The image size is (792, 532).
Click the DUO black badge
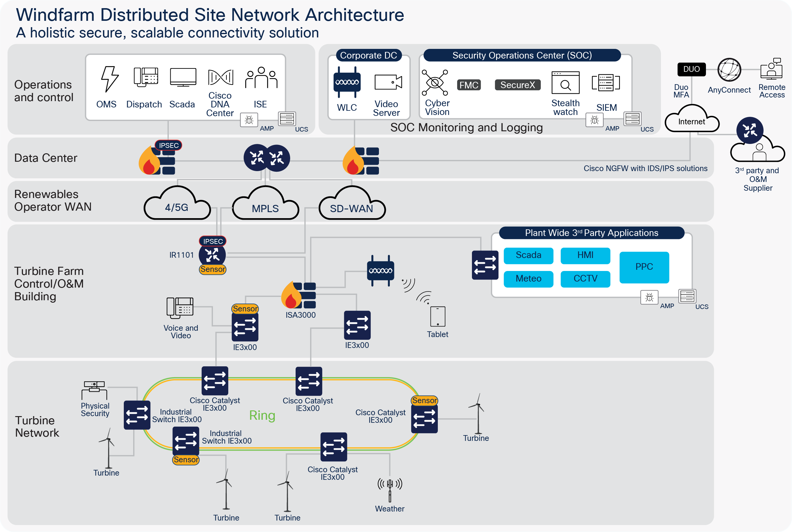pyautogui.click(x=691, y=69)
